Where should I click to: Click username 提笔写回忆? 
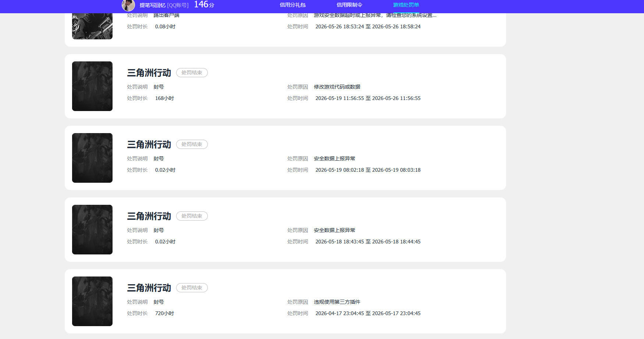tap(152, 5)
